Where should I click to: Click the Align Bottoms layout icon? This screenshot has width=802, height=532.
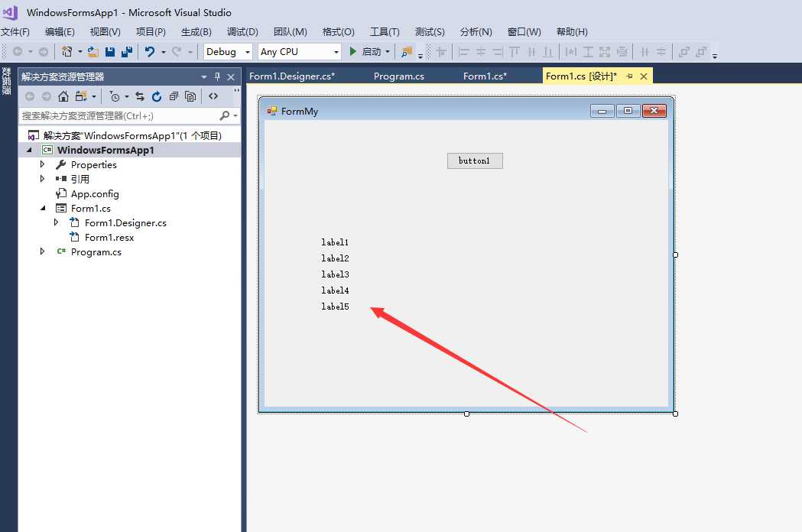(548, 52)
